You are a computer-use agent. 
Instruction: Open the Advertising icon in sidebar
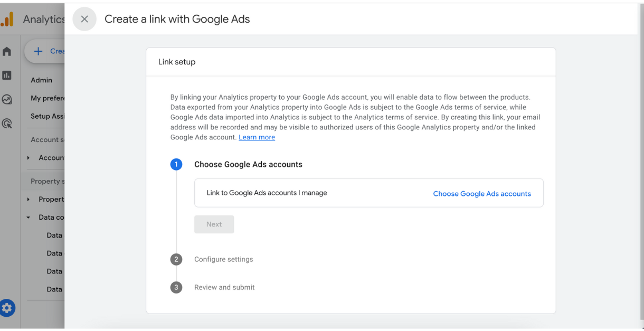[x=7, y=124]
